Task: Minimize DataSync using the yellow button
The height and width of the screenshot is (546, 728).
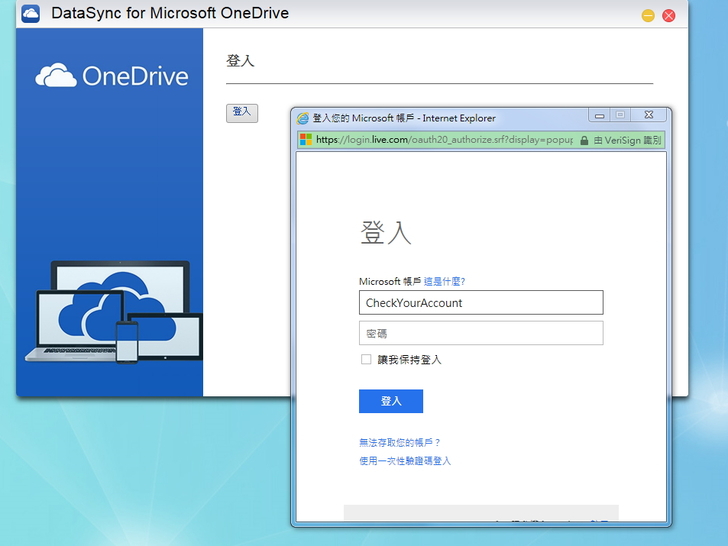Action: pyautogui.click(x=648, y=15)
